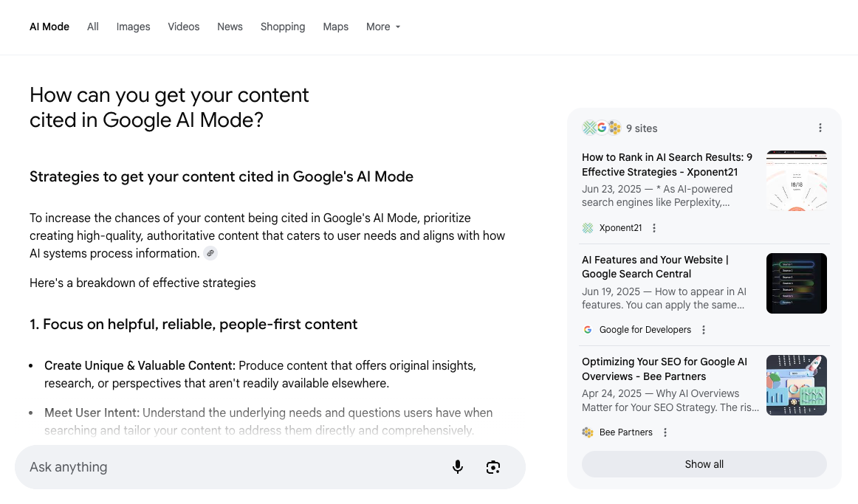
Task: Switch to the Maps tab
Action: [335, 27]
